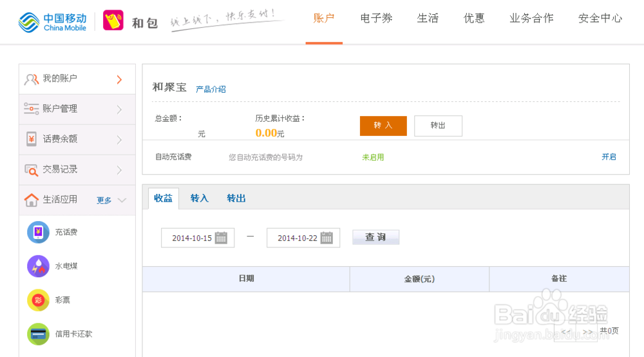Viewport: 644px width, 357px height.
Task: Open the 账户 top navigation tab
Action: (324, 18)
